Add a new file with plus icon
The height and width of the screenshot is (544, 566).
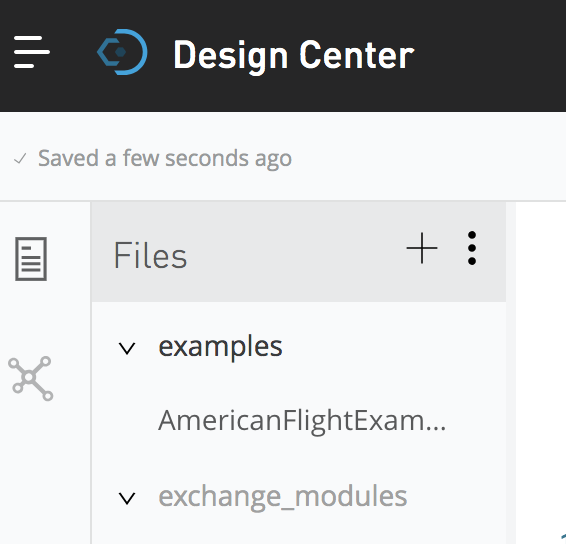pos(422,248)
